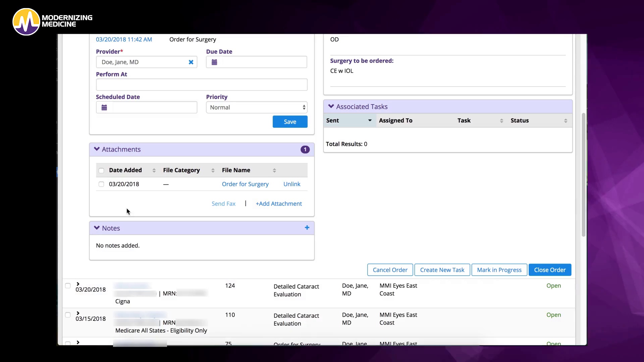Click the attachments count badge

[x=305, y=149]
